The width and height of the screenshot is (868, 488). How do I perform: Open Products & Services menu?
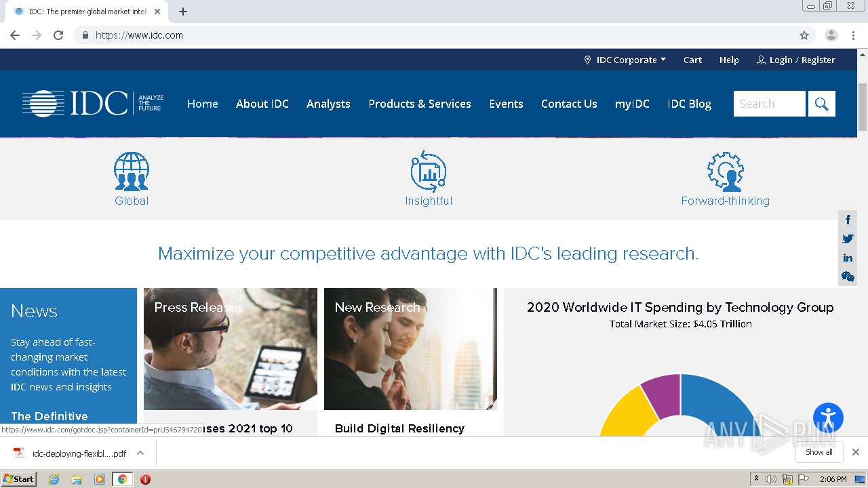[420, 104]
